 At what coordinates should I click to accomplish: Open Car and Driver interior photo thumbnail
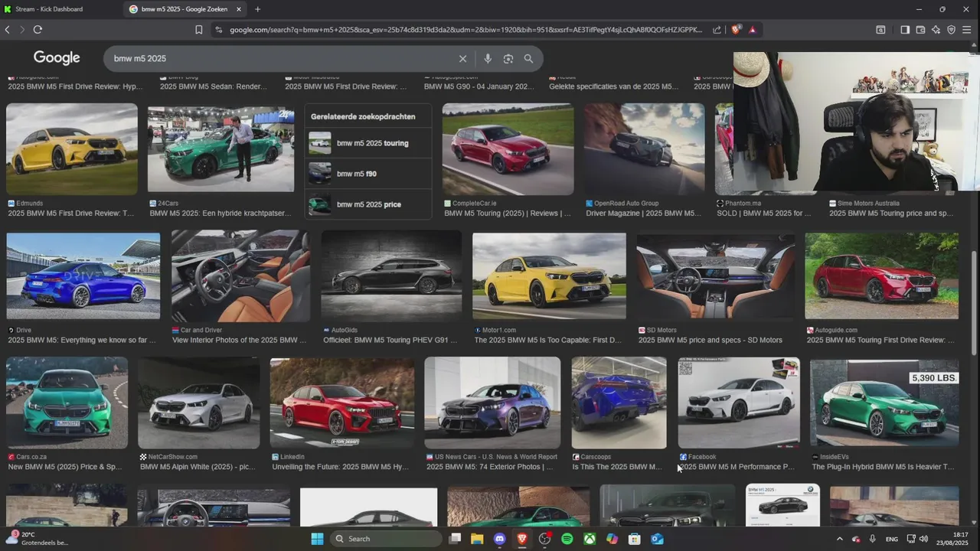coord(240,275)
